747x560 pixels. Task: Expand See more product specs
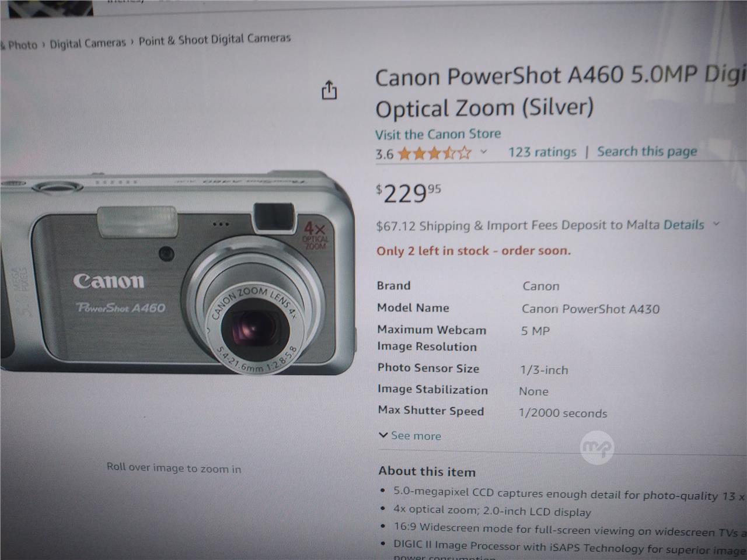tap(410, 436)
